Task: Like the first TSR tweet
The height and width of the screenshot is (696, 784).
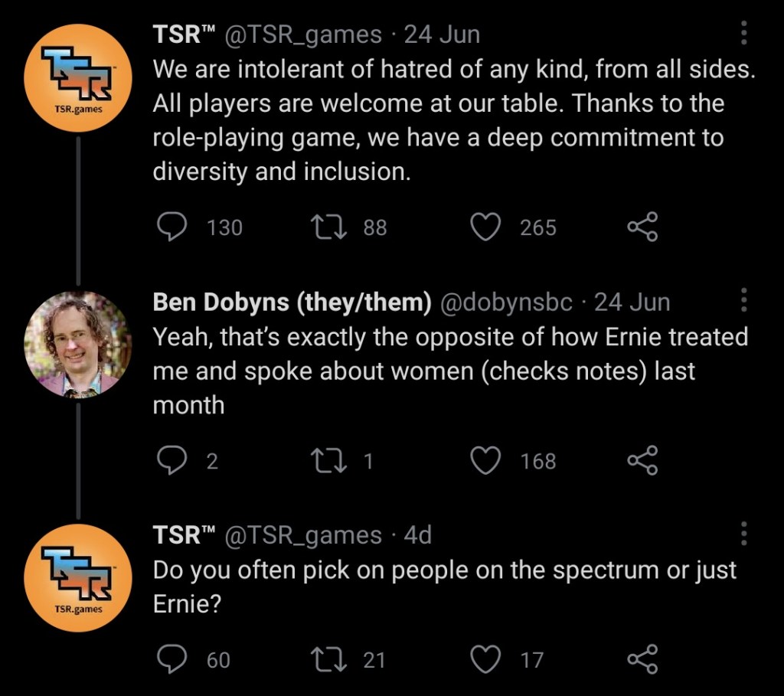Action: (x=485, y=227)
